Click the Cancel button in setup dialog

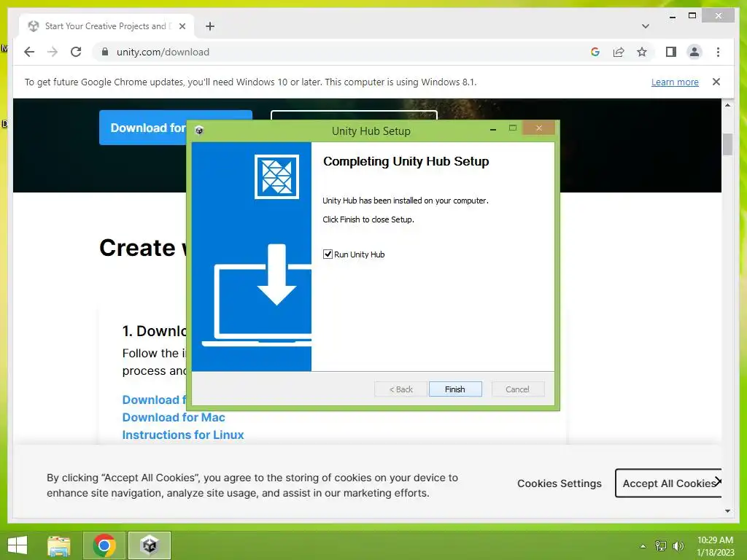[x=517, y=389]
